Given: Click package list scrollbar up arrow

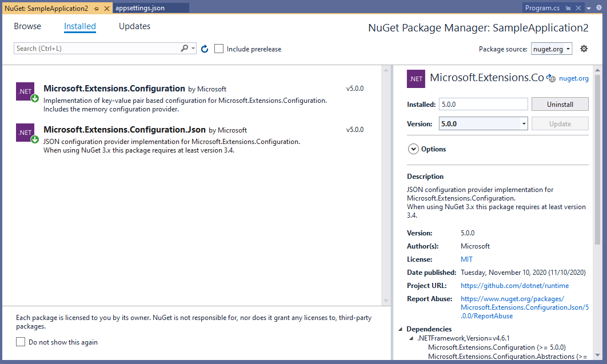Looking at the screenshot, I should coord(386,70).
